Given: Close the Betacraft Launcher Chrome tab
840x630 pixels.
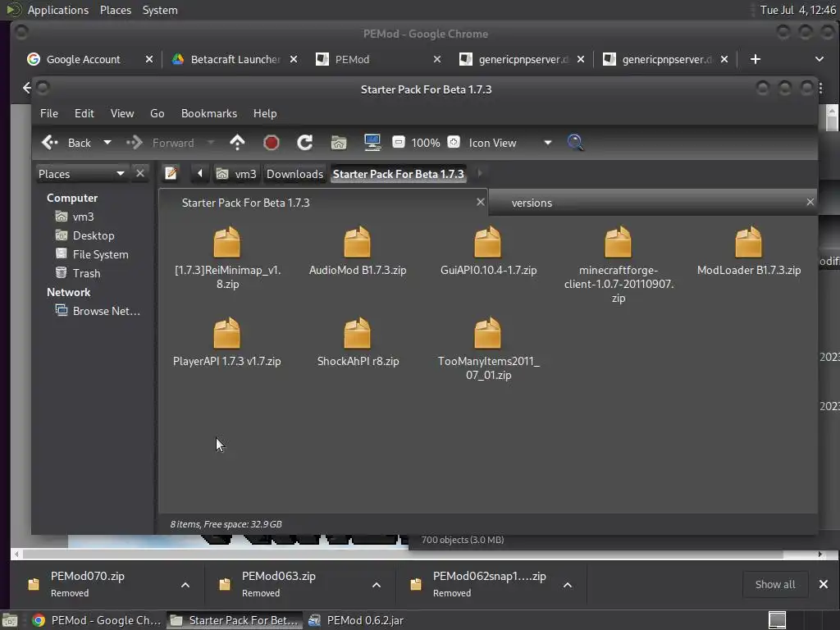Looking at the screenshot, I should 294,59.
